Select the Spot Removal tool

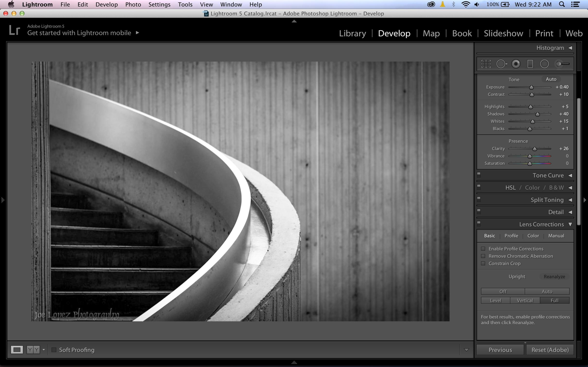(x=501, y=64)
